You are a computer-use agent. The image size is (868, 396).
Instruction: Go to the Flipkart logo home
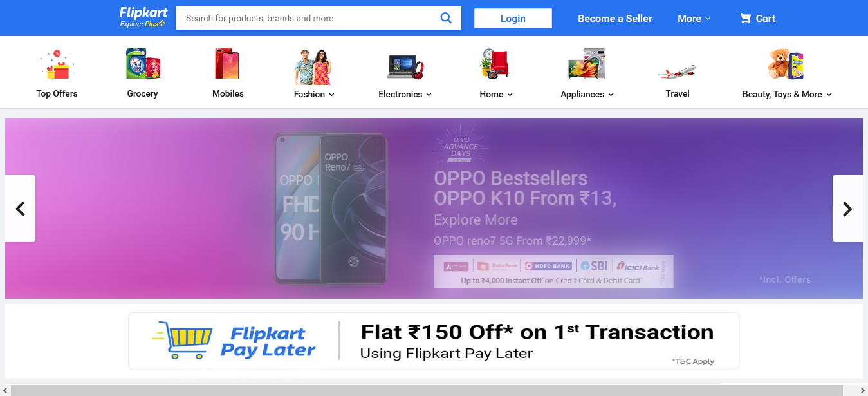tap(143, 17)
